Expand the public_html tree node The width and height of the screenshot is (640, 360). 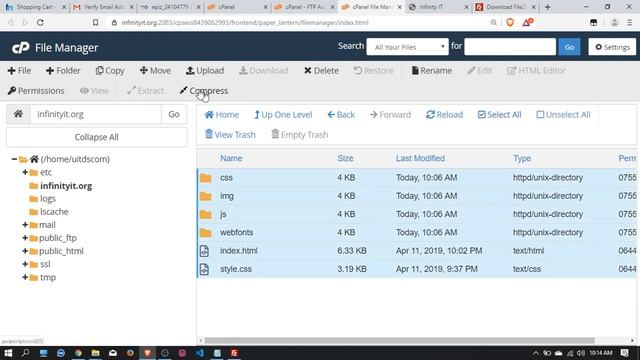(x=25, y=251)
